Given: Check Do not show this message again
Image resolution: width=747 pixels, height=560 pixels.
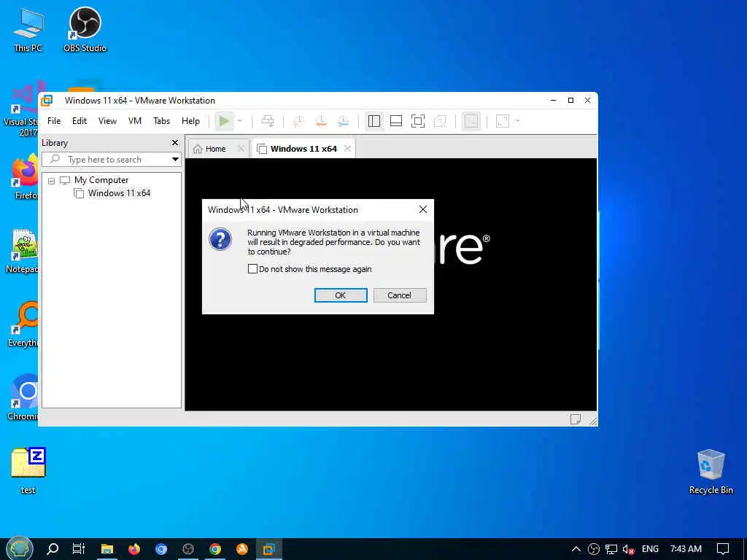Looking at the screenshot, I should pos(252,269).
